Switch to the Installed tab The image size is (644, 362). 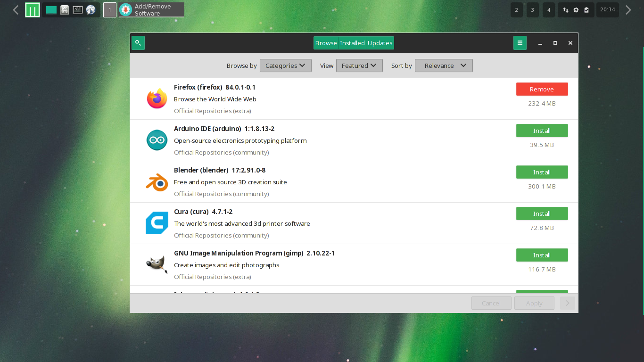[352, 43]
